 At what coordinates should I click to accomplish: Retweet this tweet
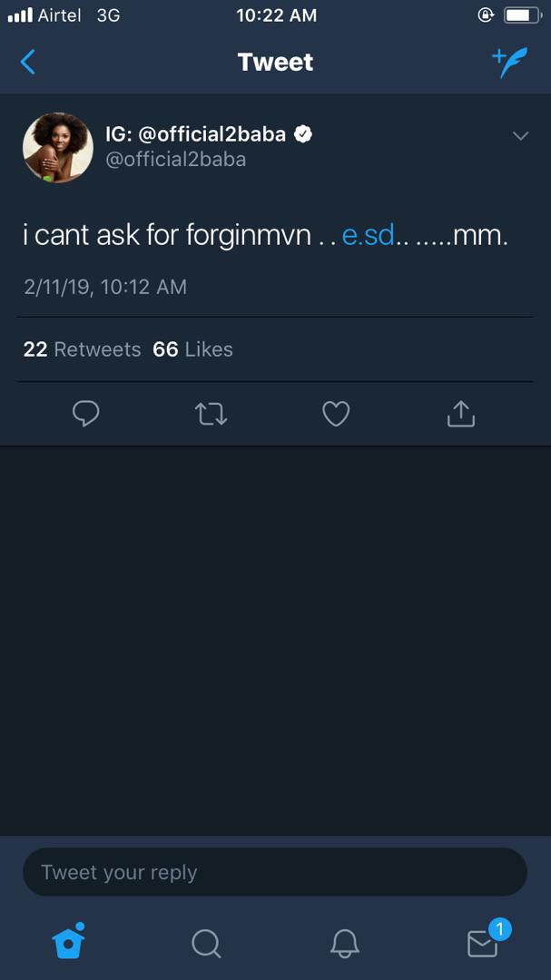pyautogui.click(x=211, y=415)
